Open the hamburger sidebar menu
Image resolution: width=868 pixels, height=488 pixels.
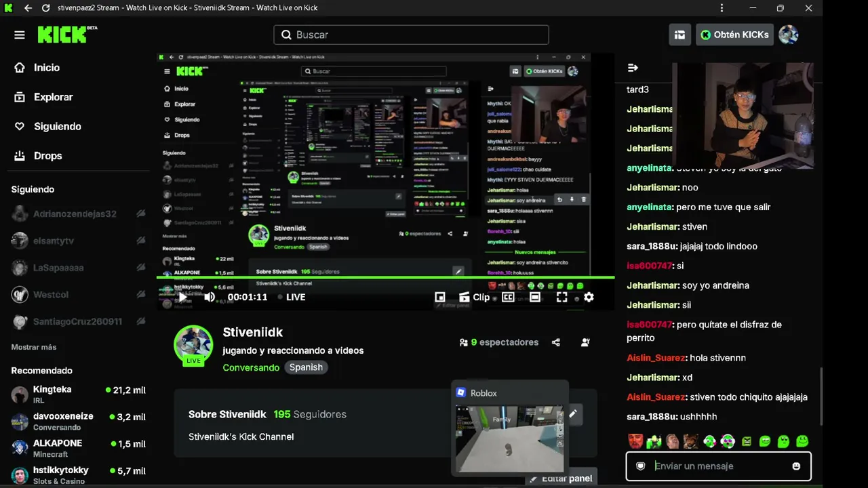19,35
